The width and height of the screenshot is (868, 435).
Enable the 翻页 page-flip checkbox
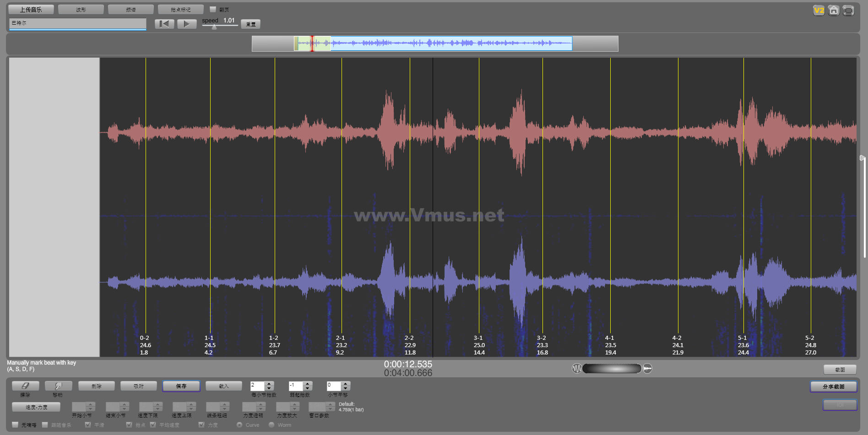[x=213, y=9]
